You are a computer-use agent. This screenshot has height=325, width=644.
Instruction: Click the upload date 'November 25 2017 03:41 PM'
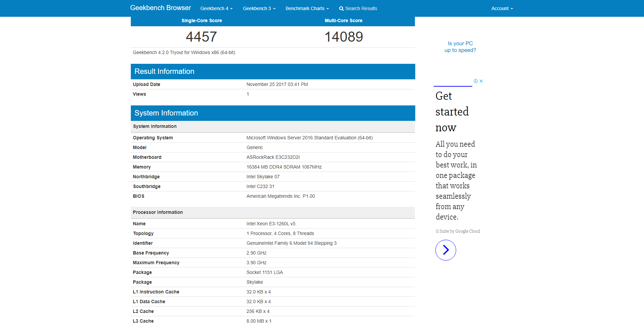click(x=277, y=84)
